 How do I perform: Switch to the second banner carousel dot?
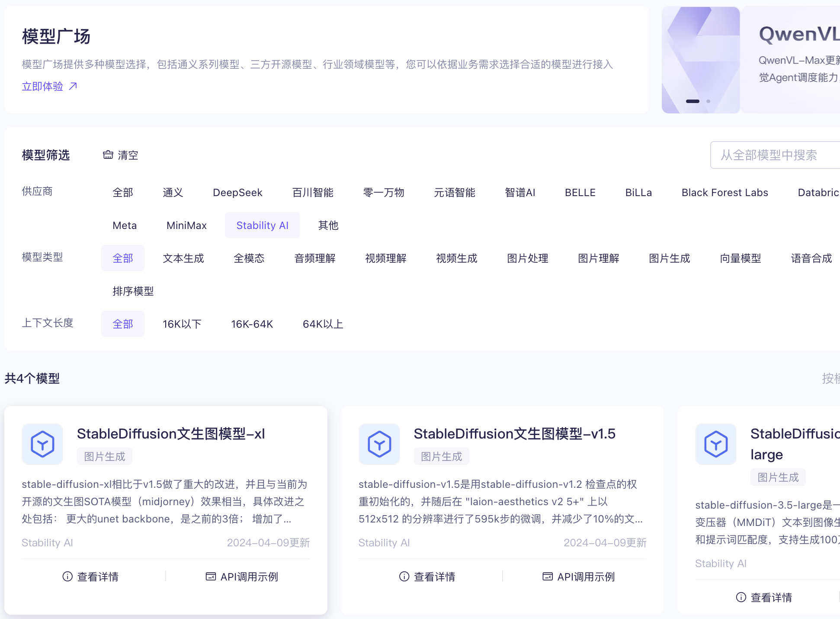pyautogui.click(x=708, y=101)
